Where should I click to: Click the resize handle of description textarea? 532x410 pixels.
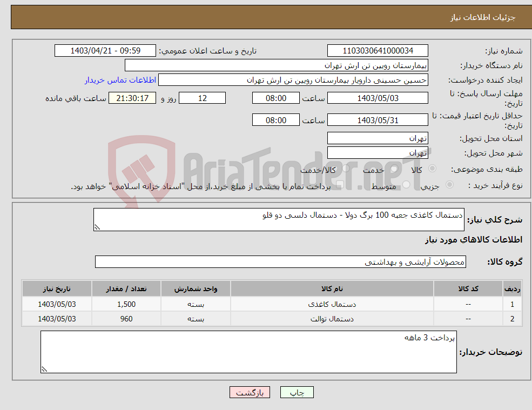pyautogui.click(x=97, y=227)
